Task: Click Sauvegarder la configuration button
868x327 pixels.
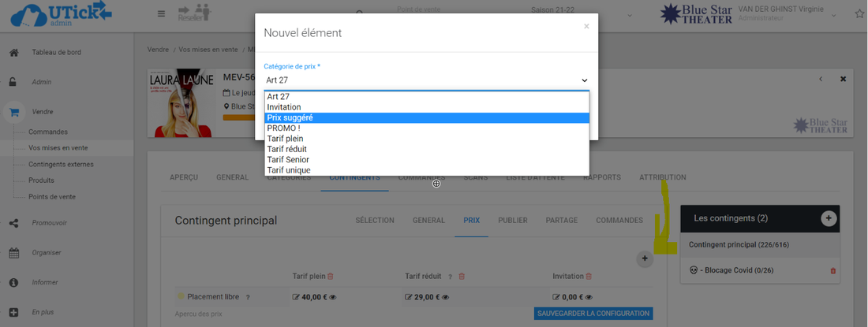Action: [593, 314]
